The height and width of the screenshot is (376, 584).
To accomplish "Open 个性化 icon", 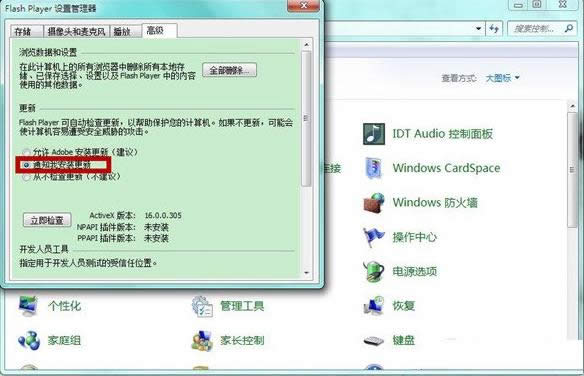I will [28, 306].
